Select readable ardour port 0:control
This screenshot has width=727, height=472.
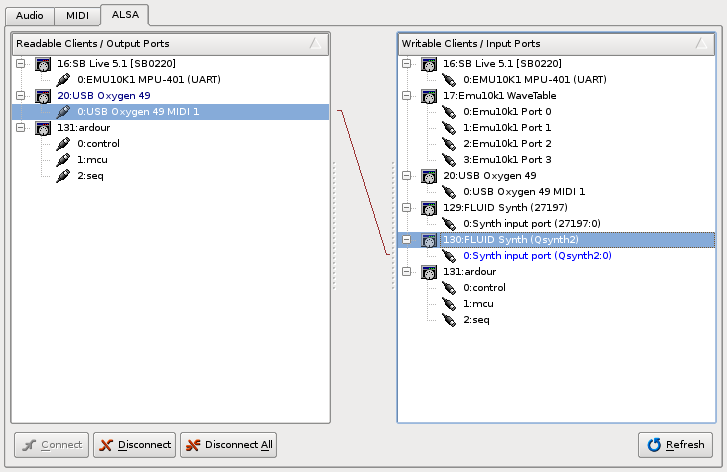(x=98, y=143)
